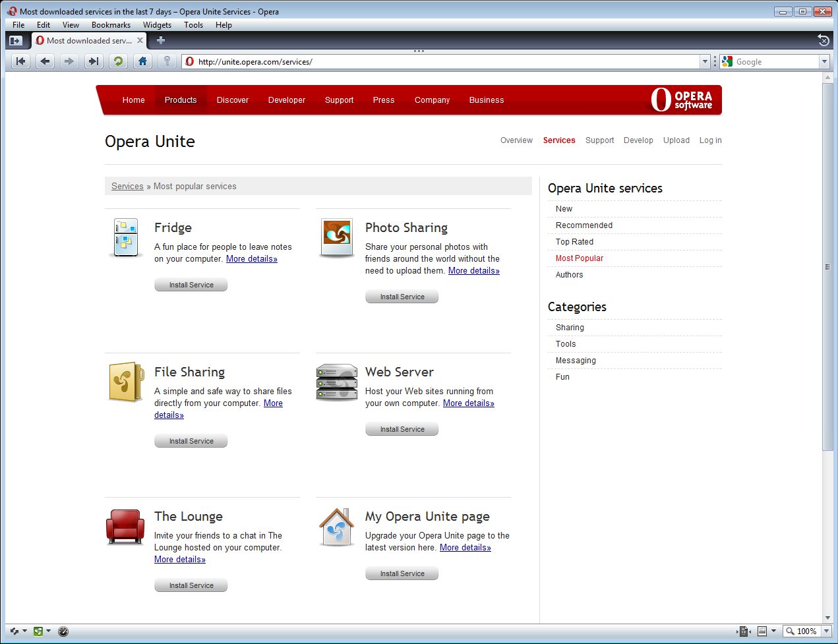Click the Reload page button
Viewport: 838px width, 644px height.
(x=118, y=61)
